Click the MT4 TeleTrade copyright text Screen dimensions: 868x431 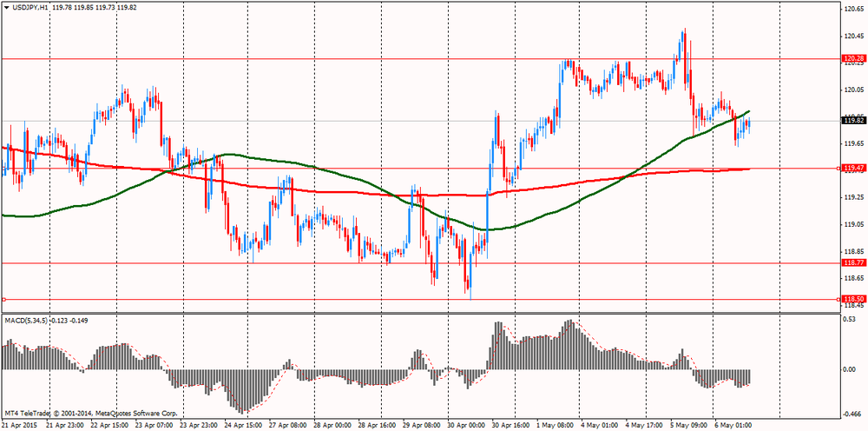91,412
